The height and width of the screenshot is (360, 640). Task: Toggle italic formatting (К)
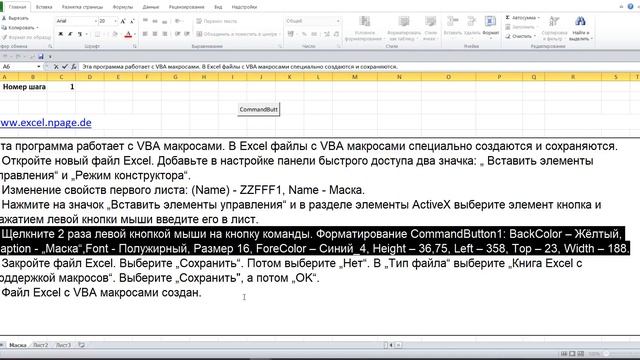(x=70, y=34)
